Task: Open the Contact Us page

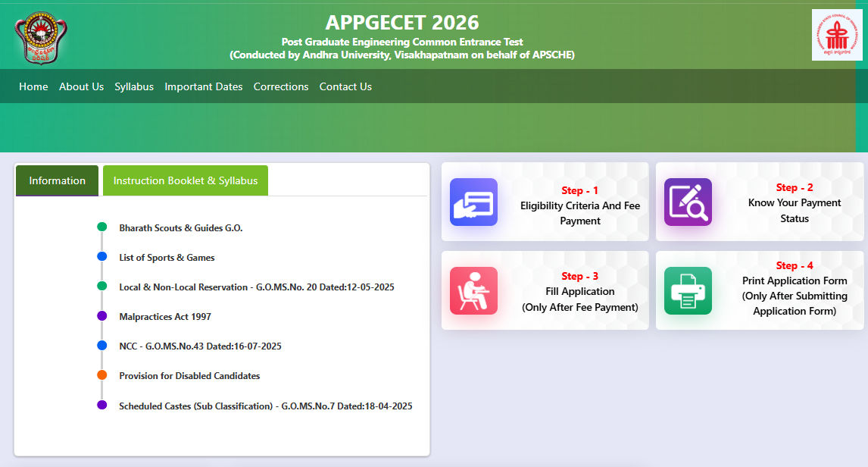Action: click(345, 86)
